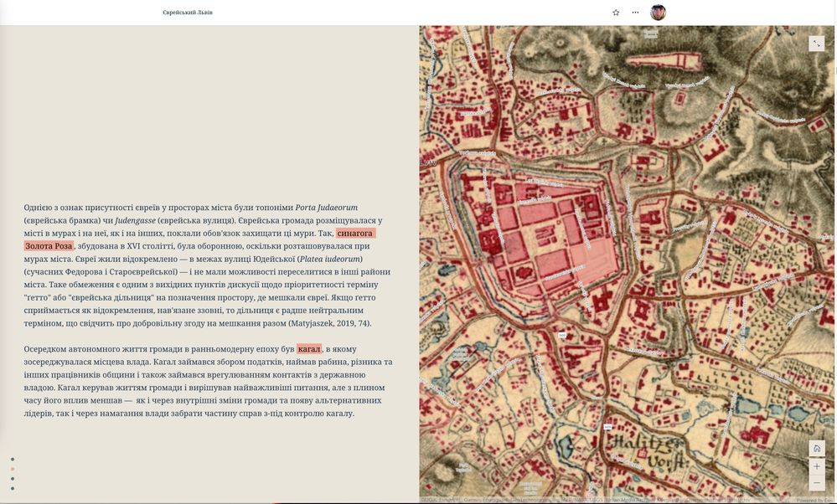Viewport: 837px width, 504px height.
Task: Select the first section navigation dot
Action: pyautogui.click(x=11, y=458)
